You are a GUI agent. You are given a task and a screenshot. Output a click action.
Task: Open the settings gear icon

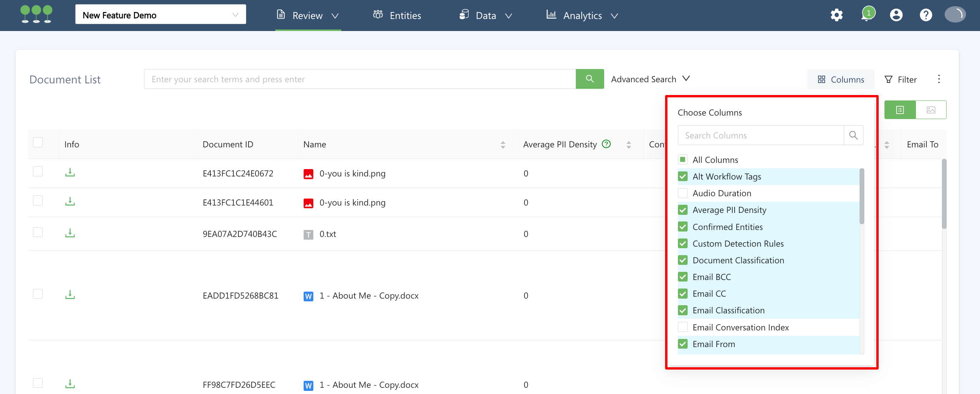(836, 15)
